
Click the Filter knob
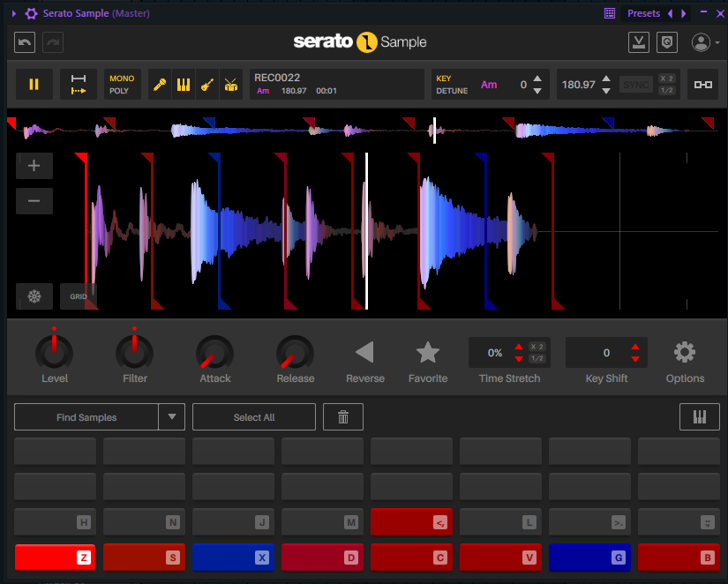click(135, 353)
